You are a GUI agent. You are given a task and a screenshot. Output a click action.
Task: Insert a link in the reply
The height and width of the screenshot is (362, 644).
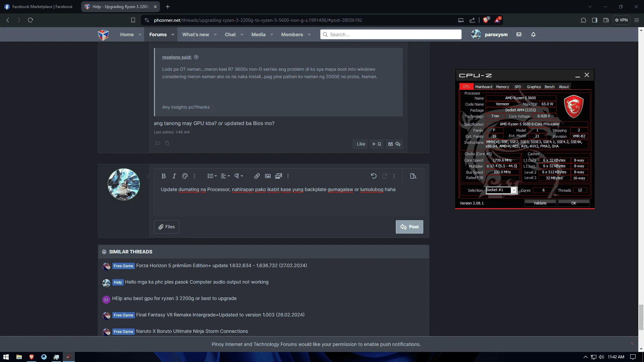pyautogui.click(x=257, y=176)
